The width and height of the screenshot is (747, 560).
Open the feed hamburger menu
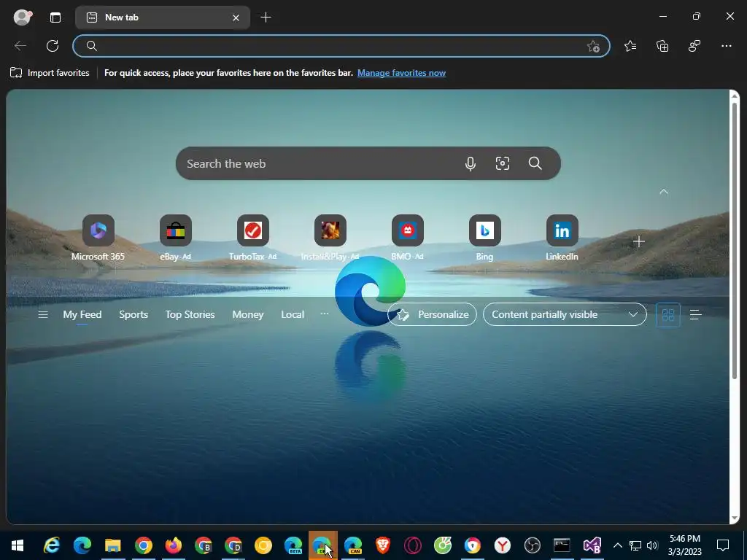(x=43, y=314)
